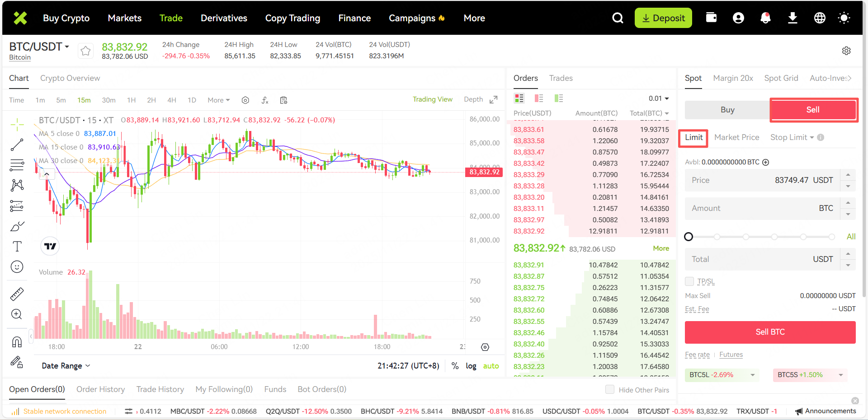The height and width of the screenshot is (420, 868).
Task: Click the amount percentage slider handle
Action: coord(689,237)
